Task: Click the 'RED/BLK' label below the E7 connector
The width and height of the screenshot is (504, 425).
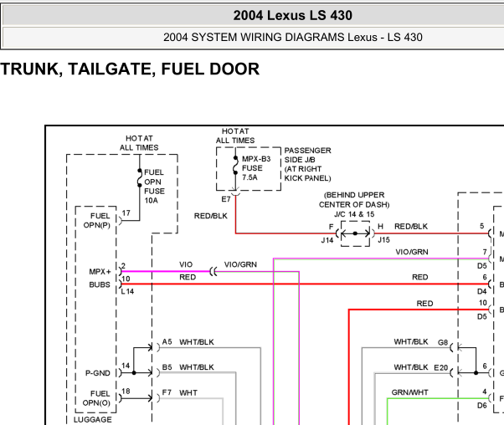Action: click(210, 216)
